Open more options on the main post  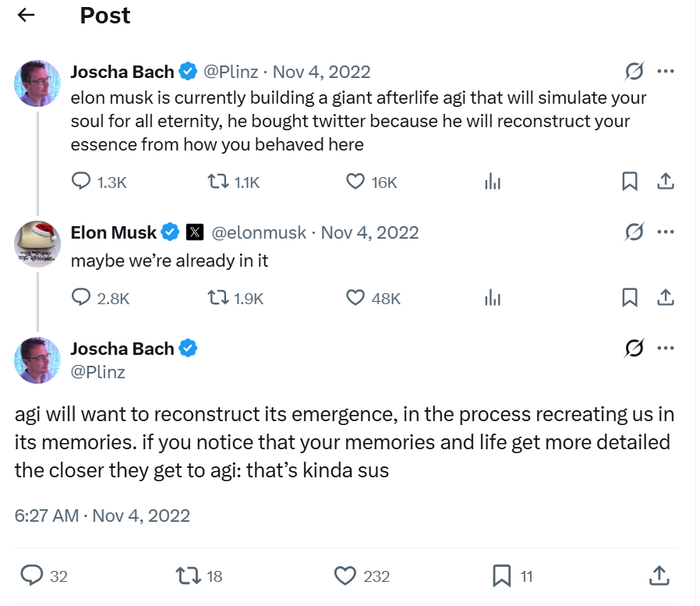tap(665, 348)
